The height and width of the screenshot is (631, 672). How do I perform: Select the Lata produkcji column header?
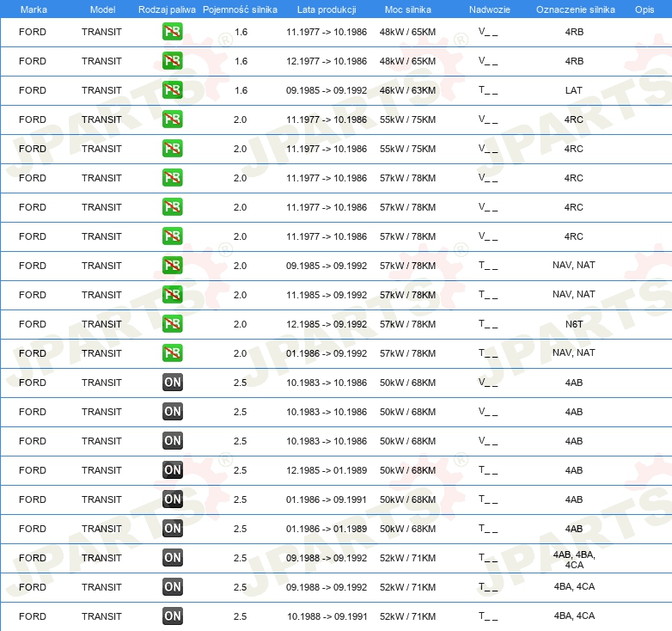coord(327,9)
